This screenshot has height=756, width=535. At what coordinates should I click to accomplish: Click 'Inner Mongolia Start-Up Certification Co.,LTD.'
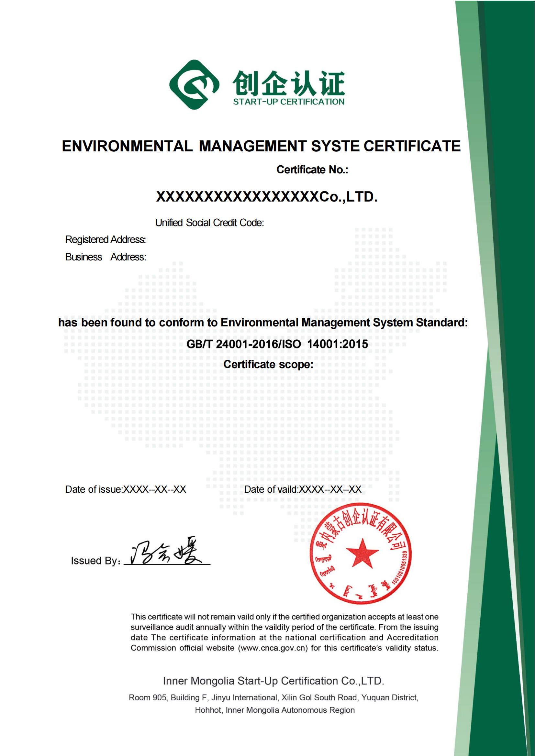(274, 681)
